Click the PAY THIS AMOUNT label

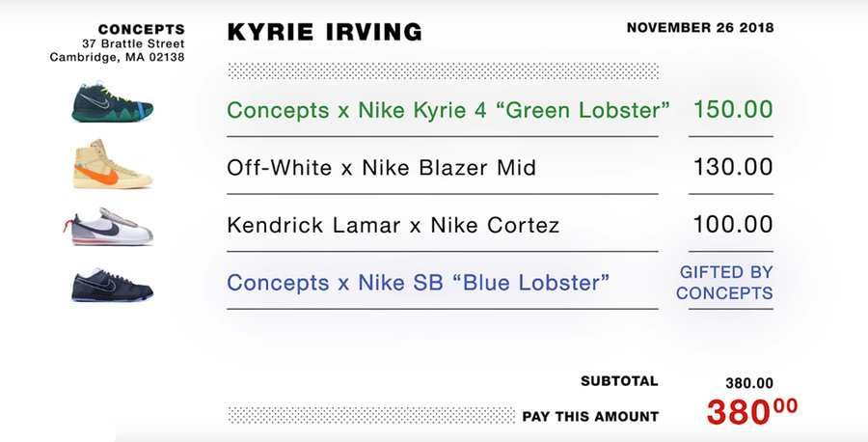click(x=590, y=417)
